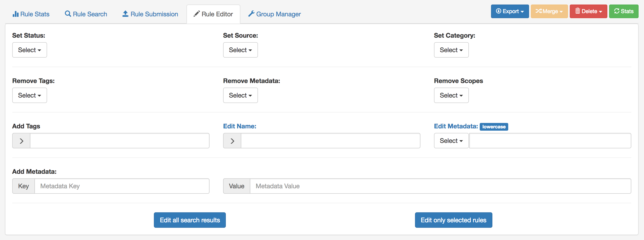The height and width of the screenshot is (240, 644).
Task: Open the Export dropdown menu
Action: (x=510, y=12)
